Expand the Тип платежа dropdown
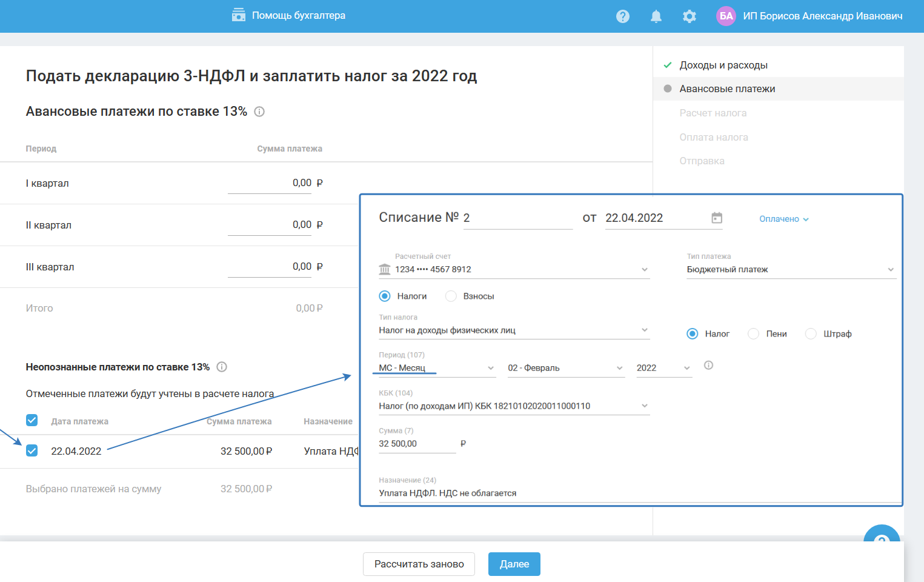This screenshot has width=924, height=582. 791,269
